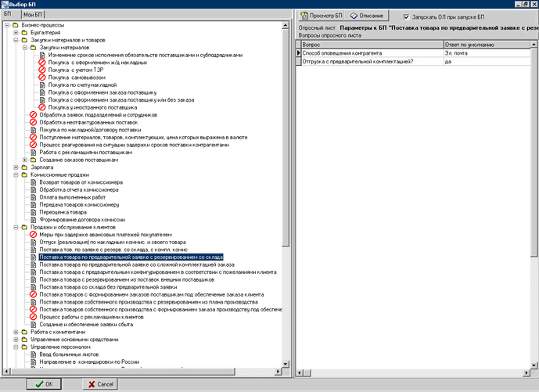
Task: Collapse the Комиссионные продажи folder
Action: click(x=16, y=175)
